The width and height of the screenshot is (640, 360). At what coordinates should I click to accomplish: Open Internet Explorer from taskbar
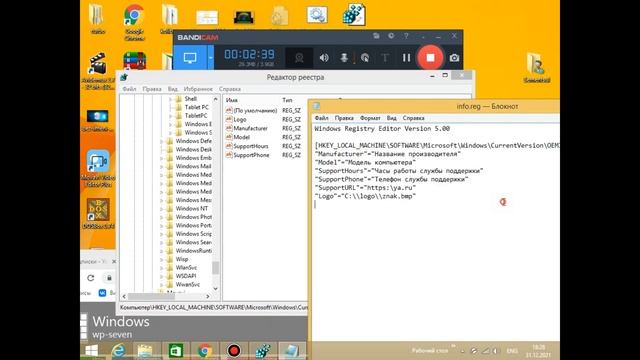pyautogui.click(x=118, y=351)
